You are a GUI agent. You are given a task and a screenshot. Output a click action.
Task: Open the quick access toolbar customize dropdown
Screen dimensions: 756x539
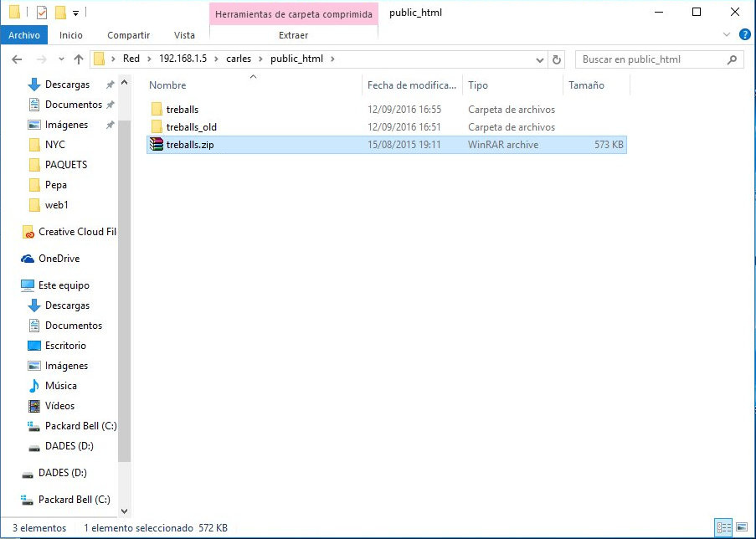pos(75,13)
